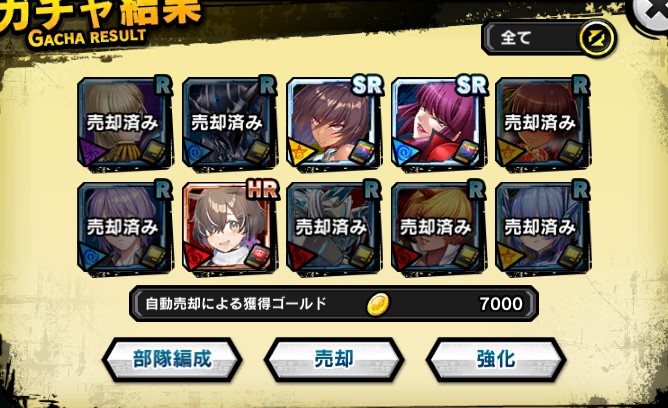Select the sold blonde R card bottom row

tap(439, 229)
